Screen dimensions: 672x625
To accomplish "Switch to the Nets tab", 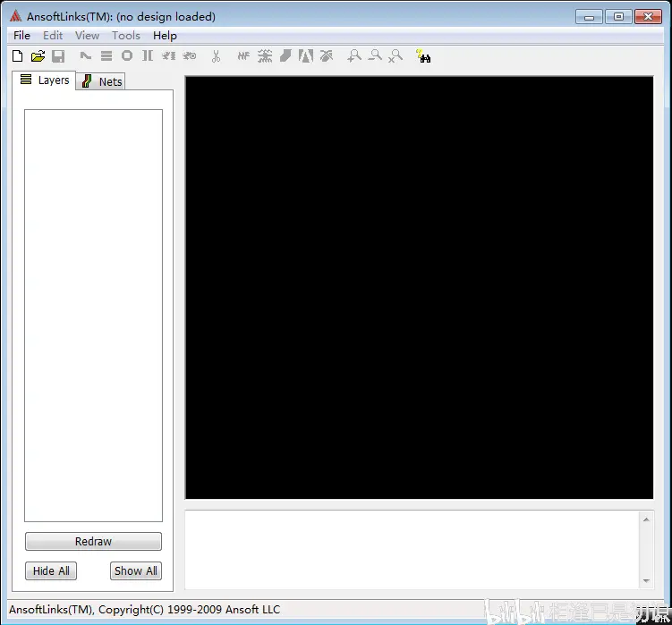I will coord(101,81).
